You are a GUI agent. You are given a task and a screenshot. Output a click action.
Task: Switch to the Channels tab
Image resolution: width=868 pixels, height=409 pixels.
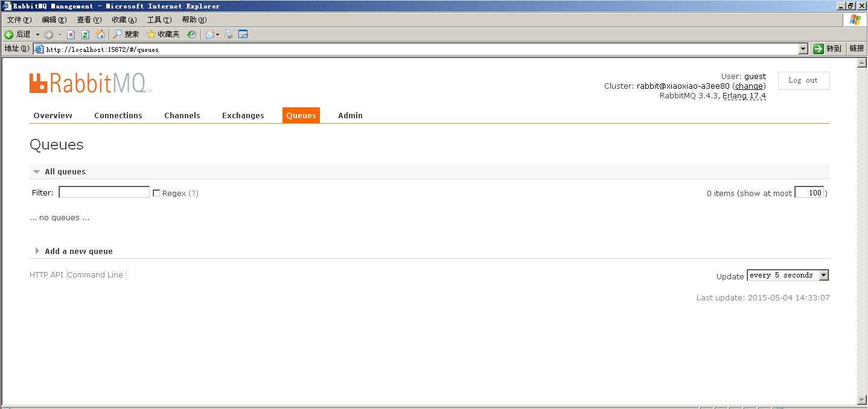182,115
